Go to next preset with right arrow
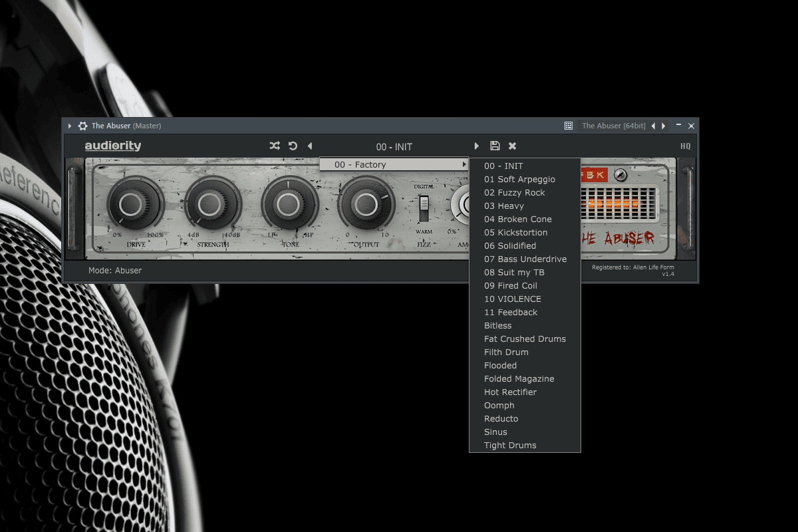 coord(476,146)
